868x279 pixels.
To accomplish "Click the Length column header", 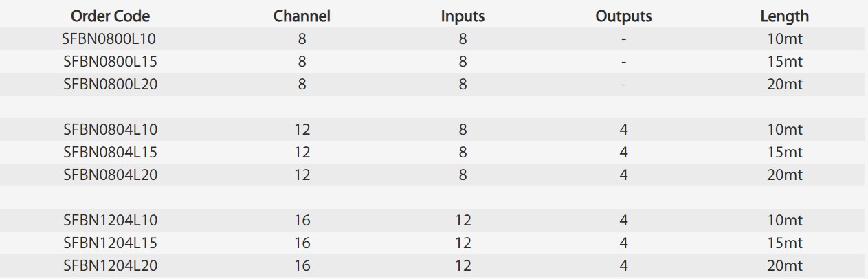I will point(784,16).
